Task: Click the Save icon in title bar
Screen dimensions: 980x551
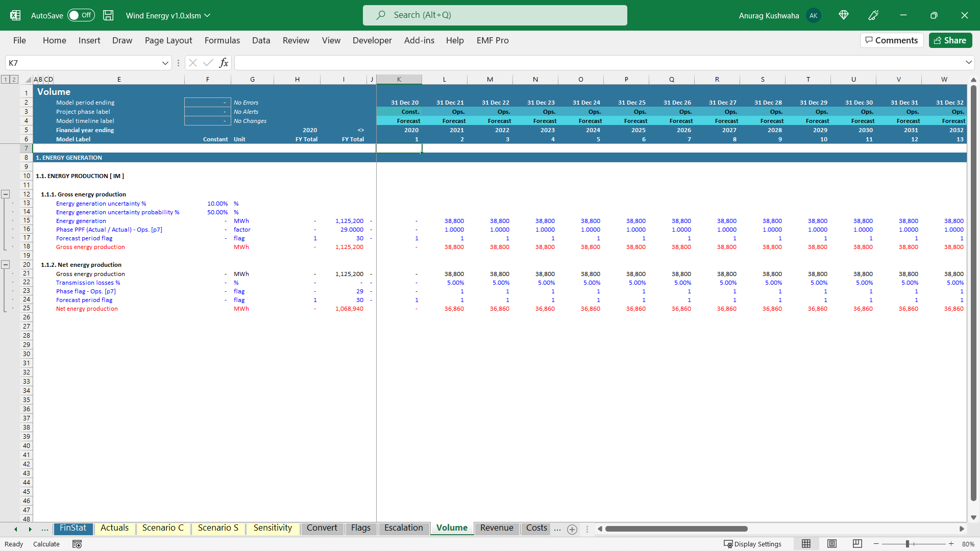Action: point(108,15)
